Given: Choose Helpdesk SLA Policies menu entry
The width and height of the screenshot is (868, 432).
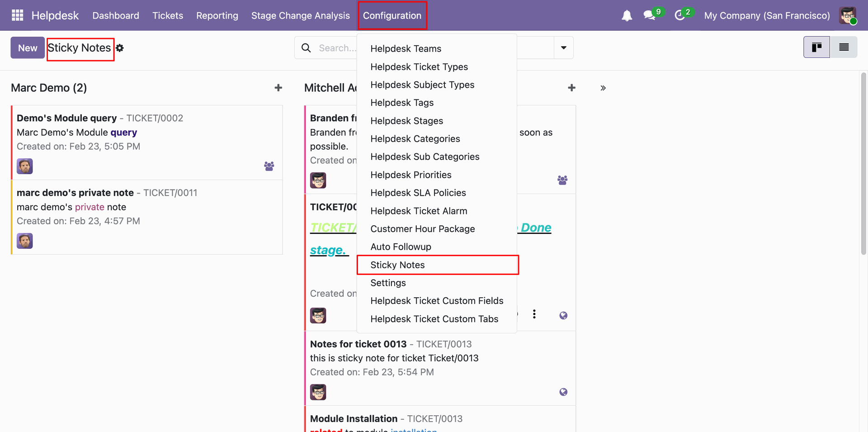Looking at the screenshot, I should point(418,193).
